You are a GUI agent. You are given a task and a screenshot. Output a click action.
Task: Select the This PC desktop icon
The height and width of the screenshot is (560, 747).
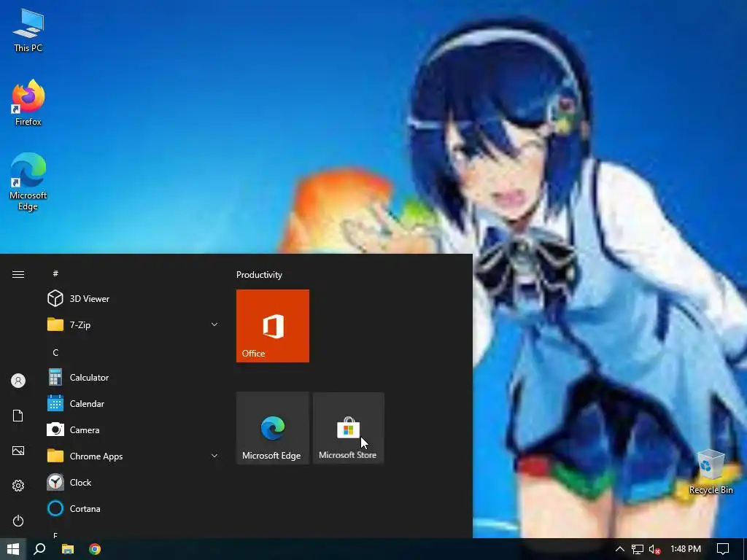pos(28,31)
